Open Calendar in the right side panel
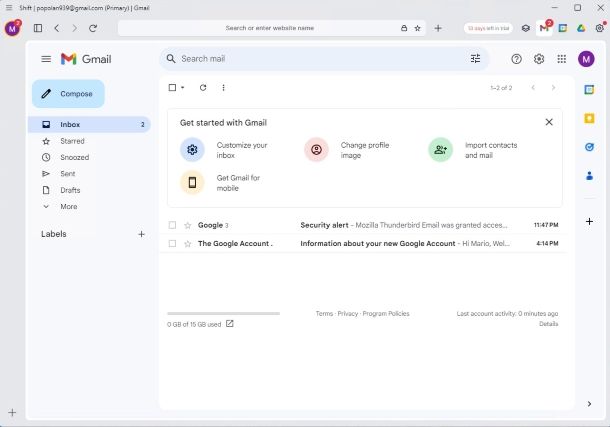 click(589, 90)
